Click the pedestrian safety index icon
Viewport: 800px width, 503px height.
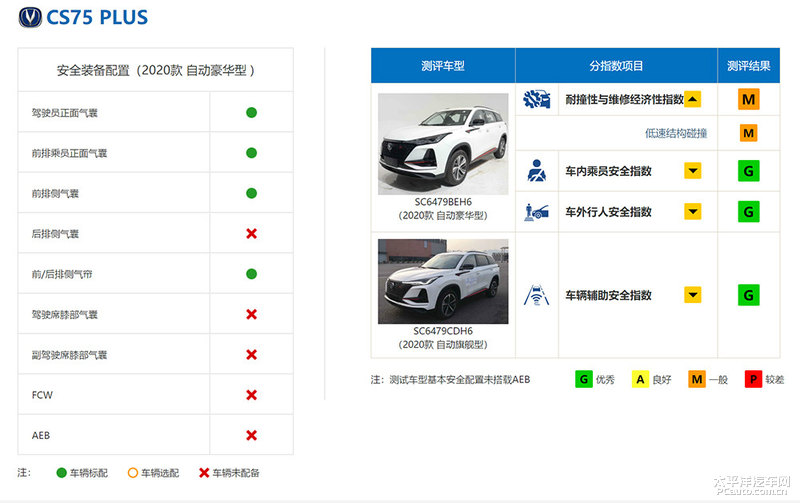click(536, 212)
